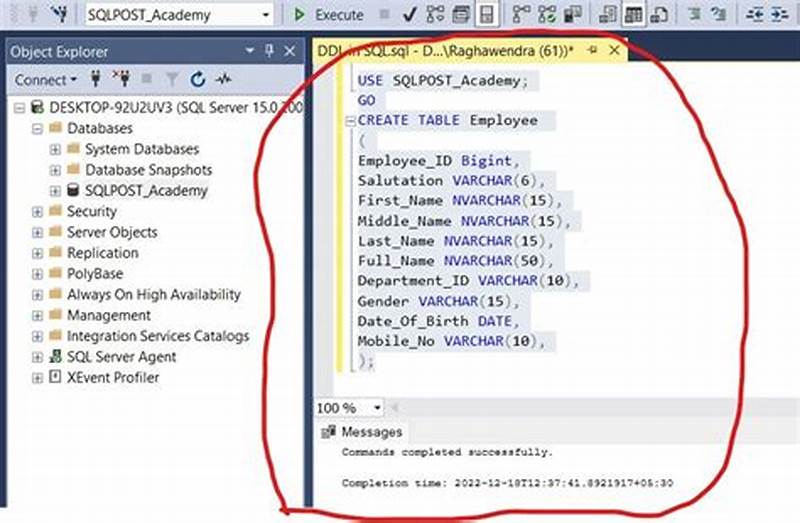The width and height of the screenshot is (800, 523).
Task: Click the Execute button
Action: 329,15
